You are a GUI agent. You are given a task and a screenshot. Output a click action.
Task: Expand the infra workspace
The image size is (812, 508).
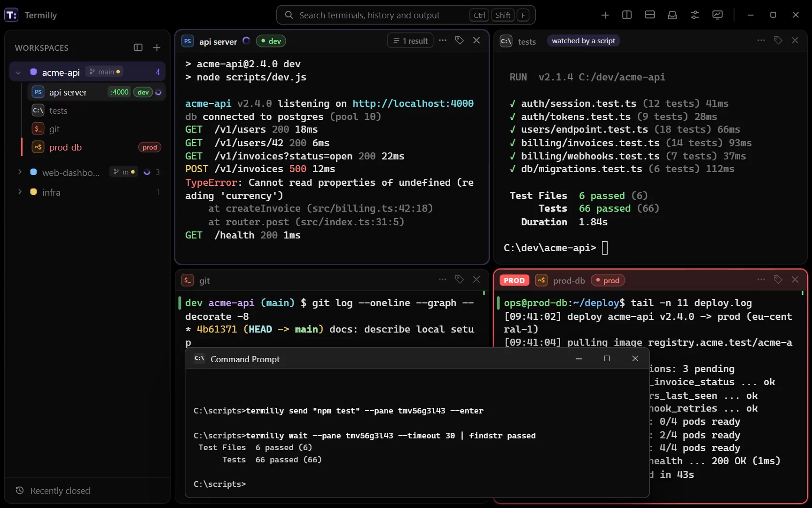(20, 192)
